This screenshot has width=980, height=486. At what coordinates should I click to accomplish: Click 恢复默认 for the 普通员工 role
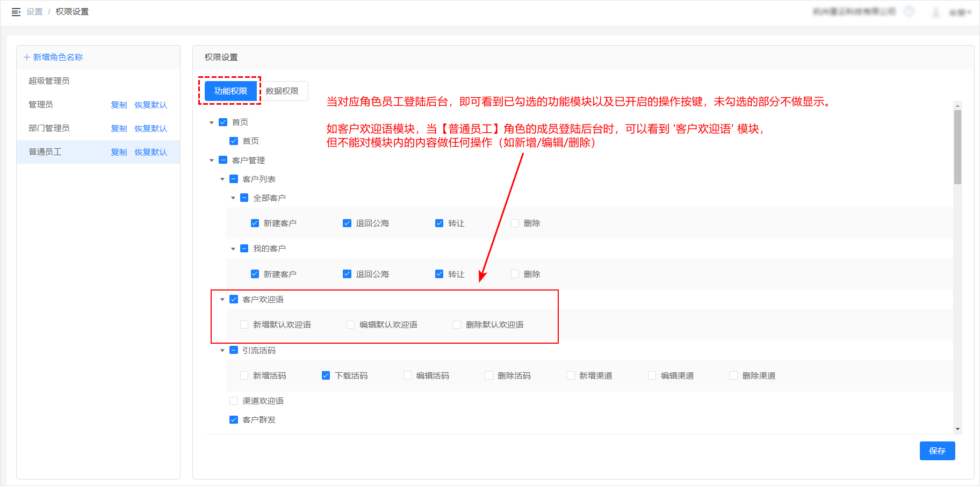click(x=151, y=153)
